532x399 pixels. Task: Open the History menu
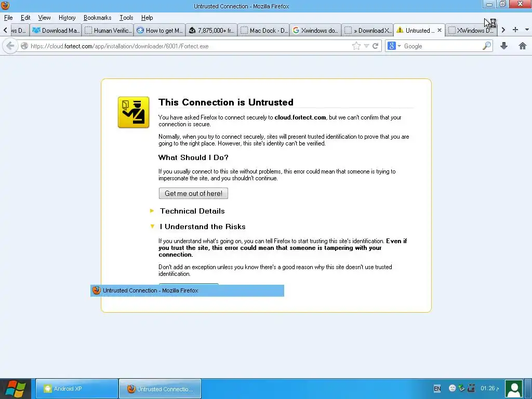coord(67,18)
